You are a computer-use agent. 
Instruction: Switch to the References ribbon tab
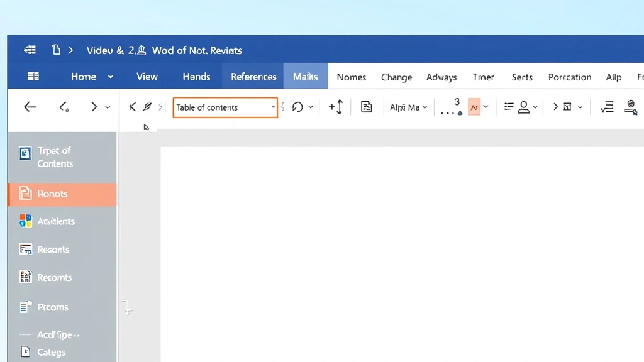253,76
